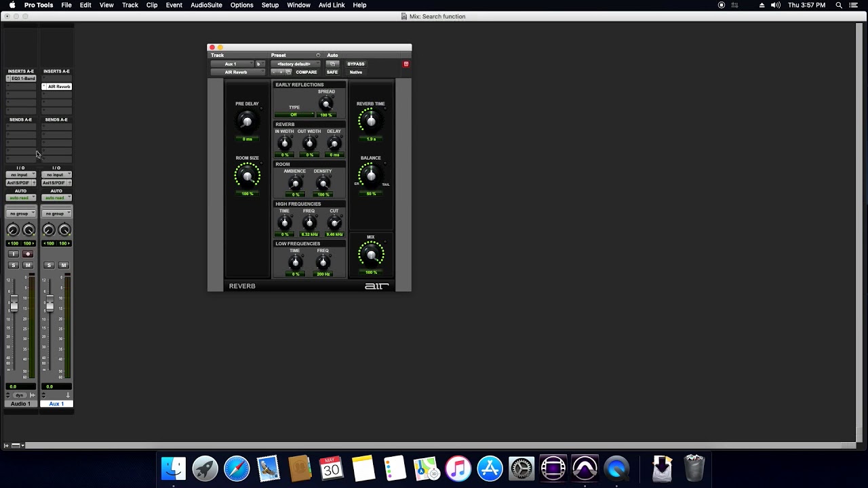This screenshot has height=488, width=868.
Task: Click the Room Size knob
Action: point(247,176)
